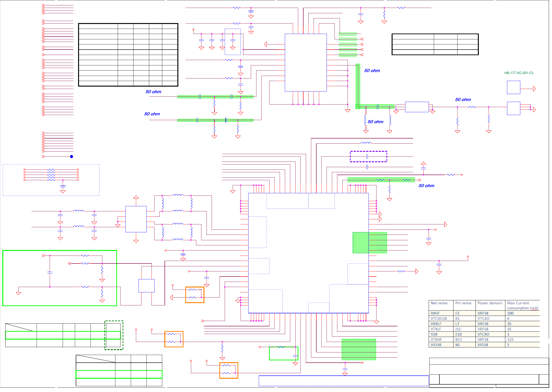
Task: Click the small blue square under HB-177-XC-001-CL
Action: click(x=514, y=87)
